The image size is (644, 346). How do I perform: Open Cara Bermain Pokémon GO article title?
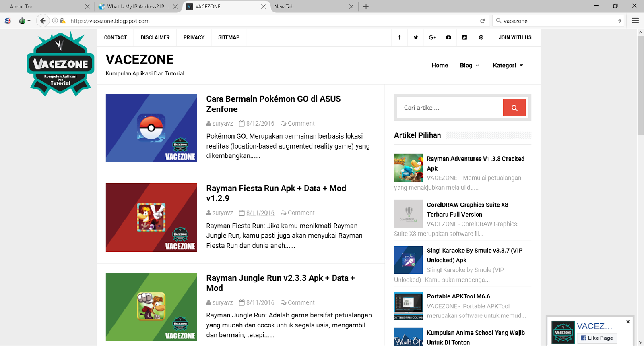point(273,104)
